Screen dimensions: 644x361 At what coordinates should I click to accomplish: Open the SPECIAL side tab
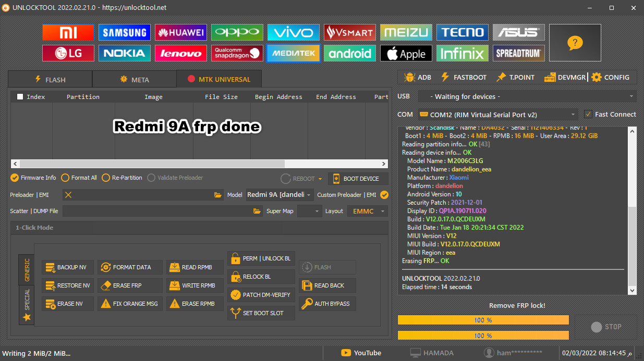[x=27, y=305]
